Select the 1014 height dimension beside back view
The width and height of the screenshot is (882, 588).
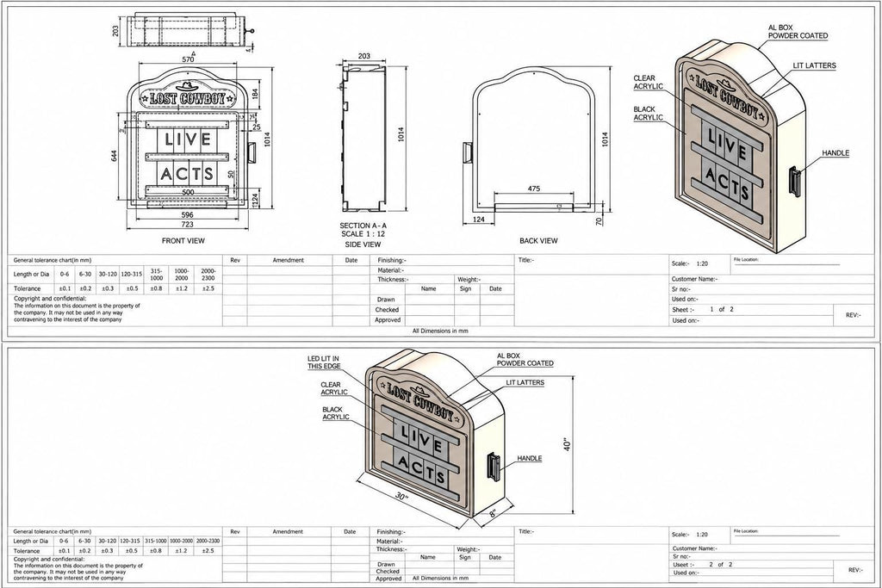[x=605, y=139]
